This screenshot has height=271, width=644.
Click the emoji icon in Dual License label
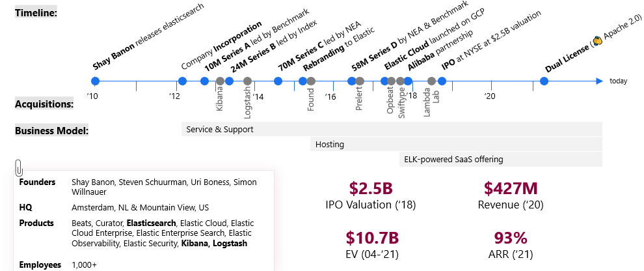click(596, 40)
